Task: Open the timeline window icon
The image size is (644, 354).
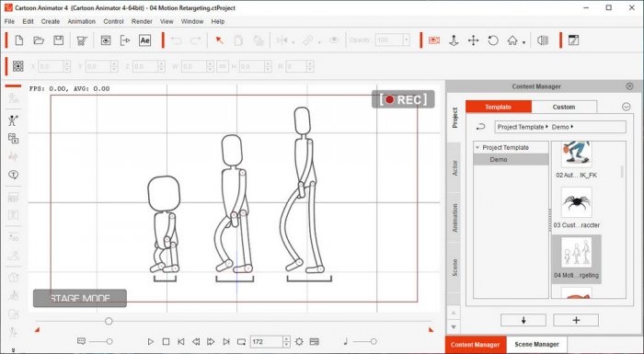Action: point(573,40)
